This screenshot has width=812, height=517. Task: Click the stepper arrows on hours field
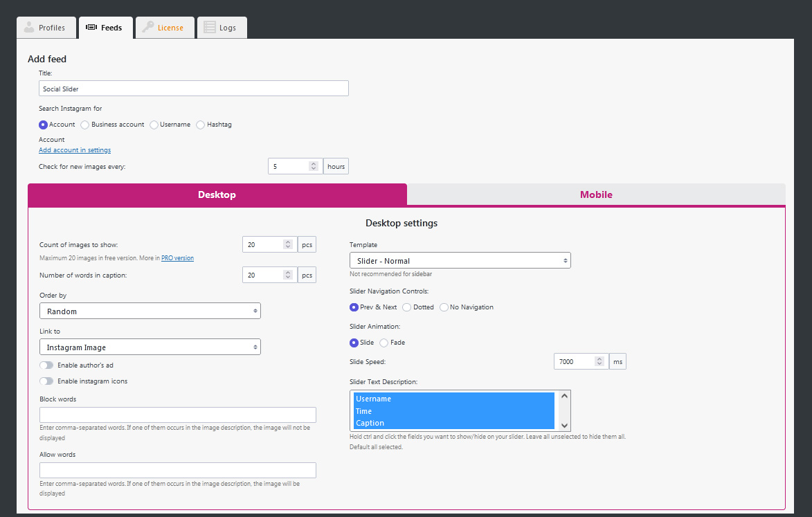313,166
